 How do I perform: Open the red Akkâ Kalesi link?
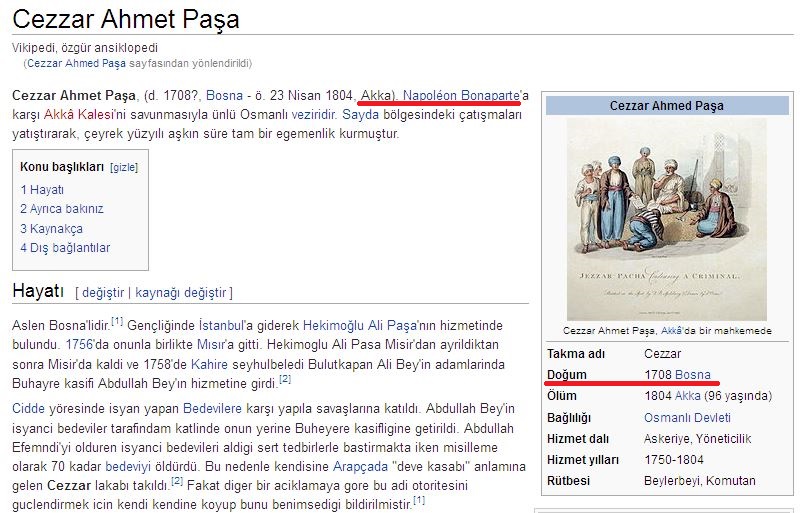tap(77, 115)
